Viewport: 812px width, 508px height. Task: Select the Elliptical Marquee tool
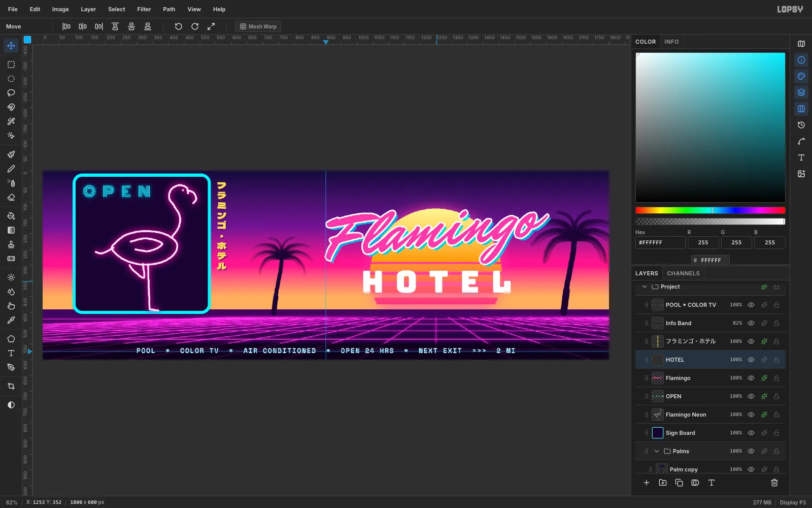click(x=11, y=79)
